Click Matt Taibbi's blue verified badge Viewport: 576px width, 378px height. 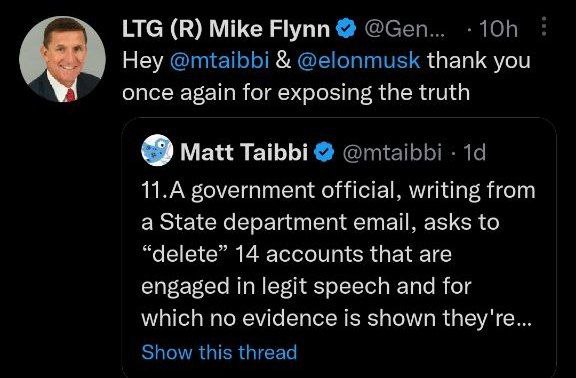[x=324, y=152]
